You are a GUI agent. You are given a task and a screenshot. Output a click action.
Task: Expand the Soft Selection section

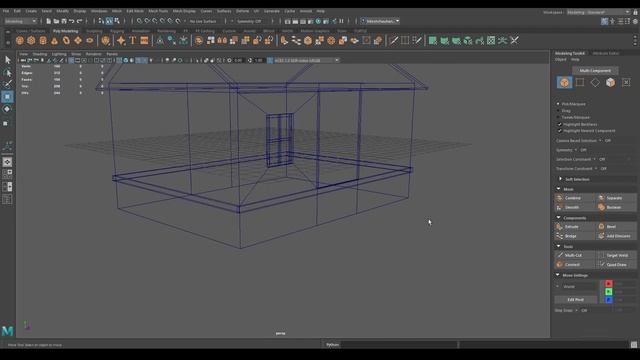(x=560, y=179)
